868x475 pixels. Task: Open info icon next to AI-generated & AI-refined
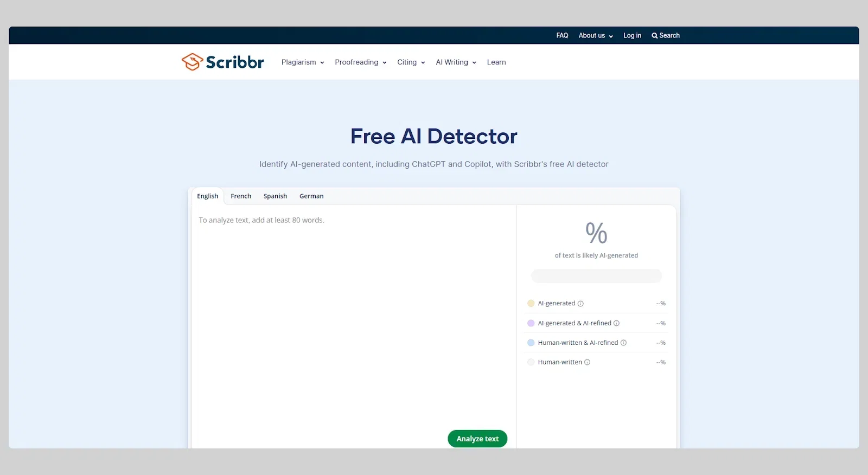click(616, 323)
